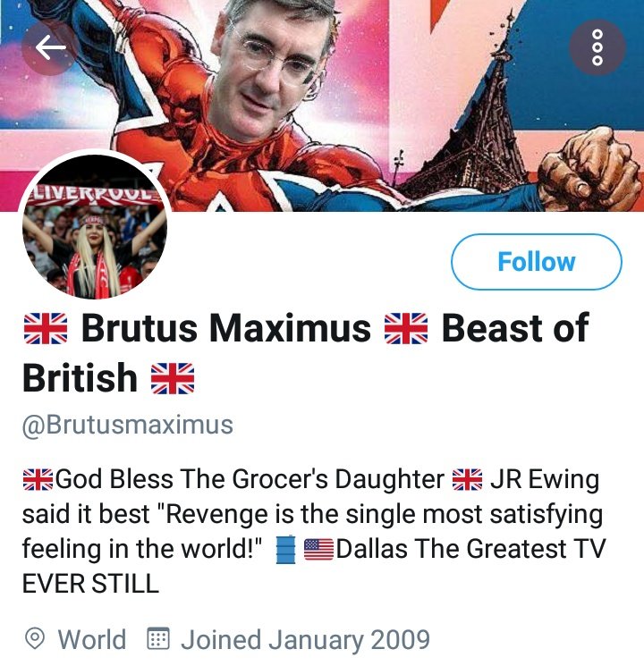
Task: Tap the Union Jack after British
Action: point(173,378)
